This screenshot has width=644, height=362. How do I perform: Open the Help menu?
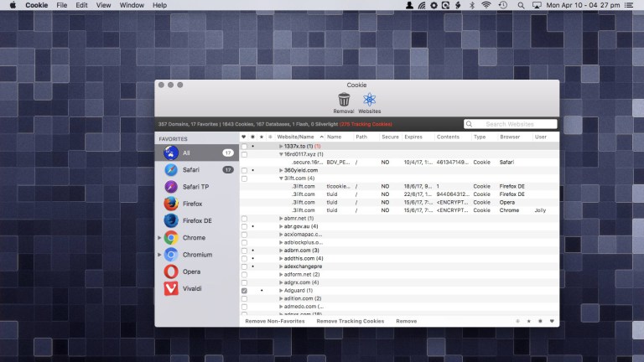pos(160,5)
